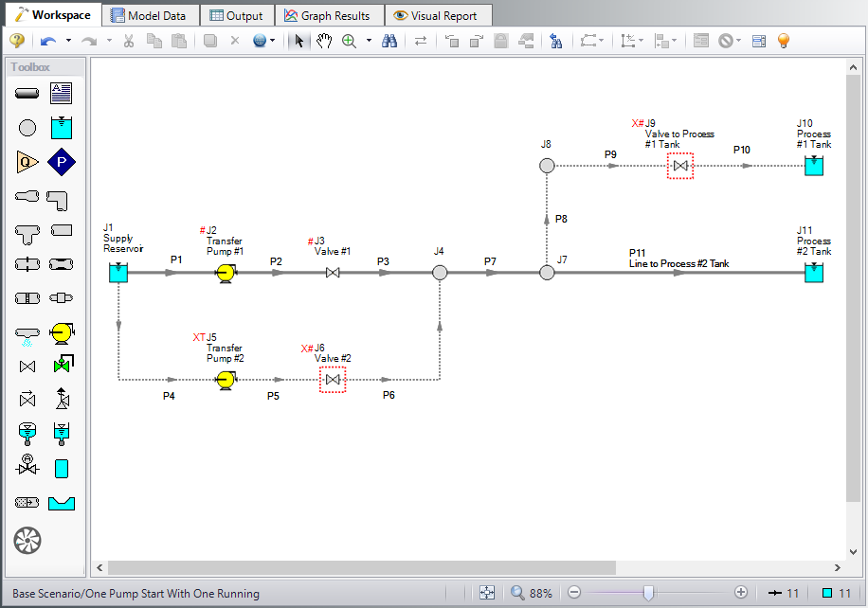Switch to the Model Data tab
Image resolution: width=868 pixels, height=608 pixels.
(151, 15)
